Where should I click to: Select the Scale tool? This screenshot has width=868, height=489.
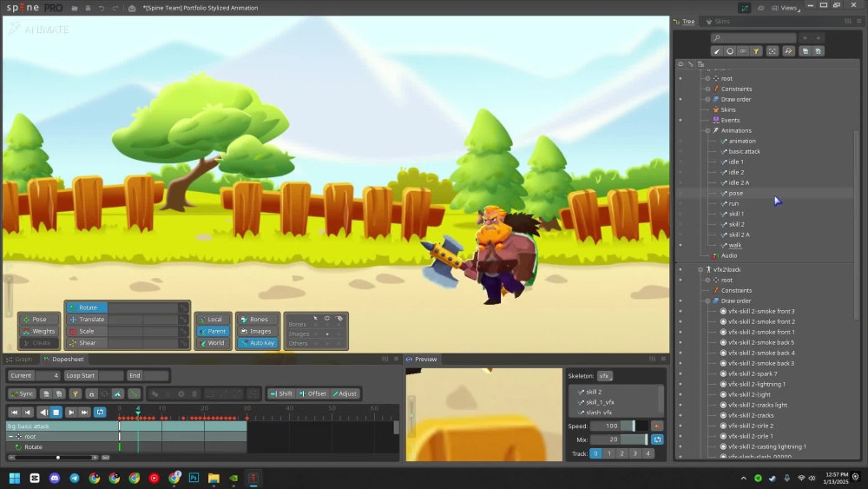pos(87,331)
